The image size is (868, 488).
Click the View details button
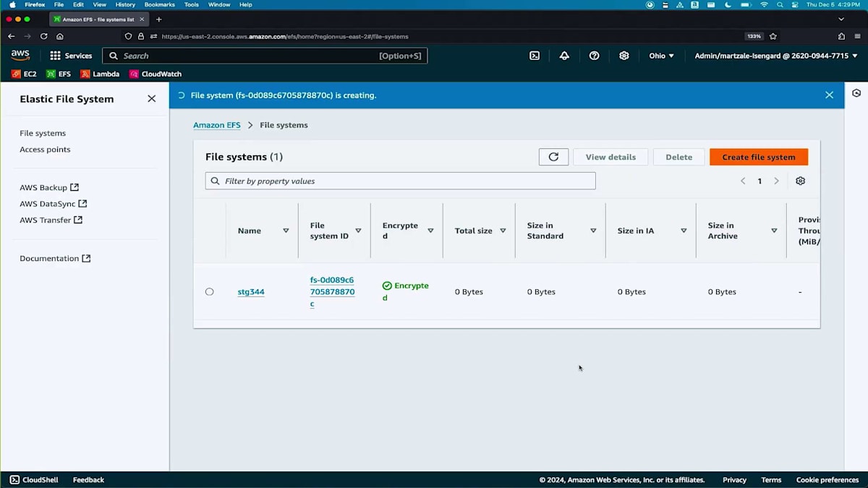pos(610,157)
